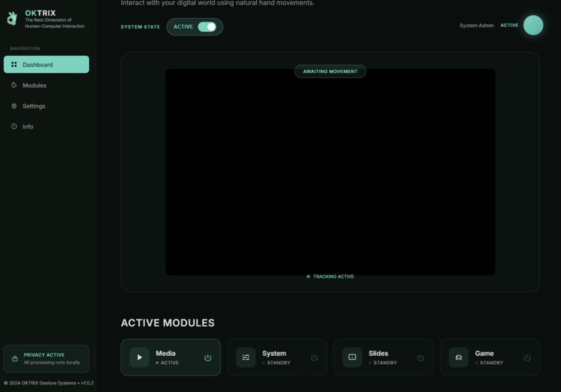The width and height of the screenshot is (561, 392).
Task: Click the black camera preview area
Action: point(330,172)
